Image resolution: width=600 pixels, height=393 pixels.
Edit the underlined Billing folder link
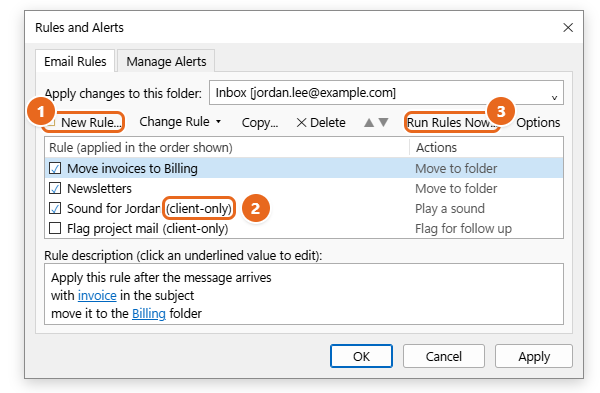coord(149,313)
